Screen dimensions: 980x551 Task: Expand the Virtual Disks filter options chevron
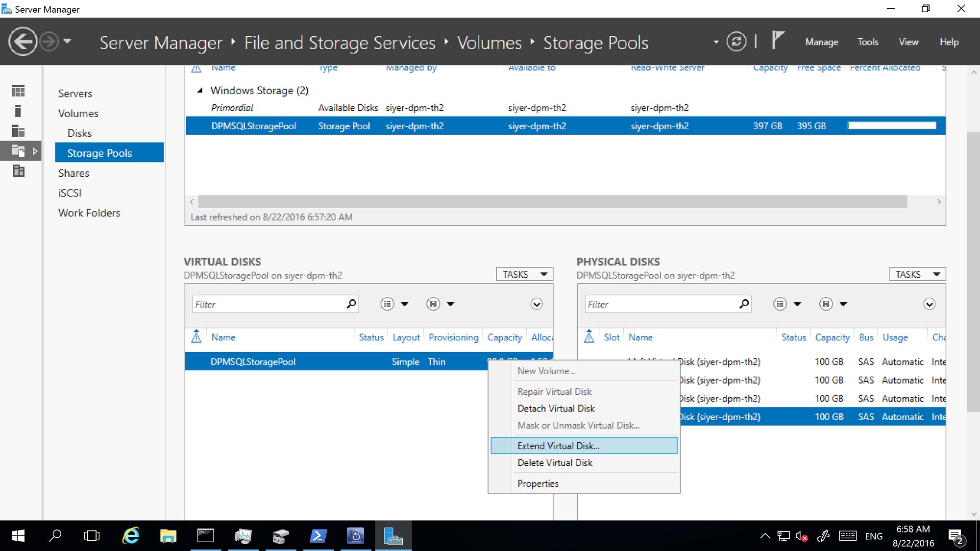pos(539,304)
